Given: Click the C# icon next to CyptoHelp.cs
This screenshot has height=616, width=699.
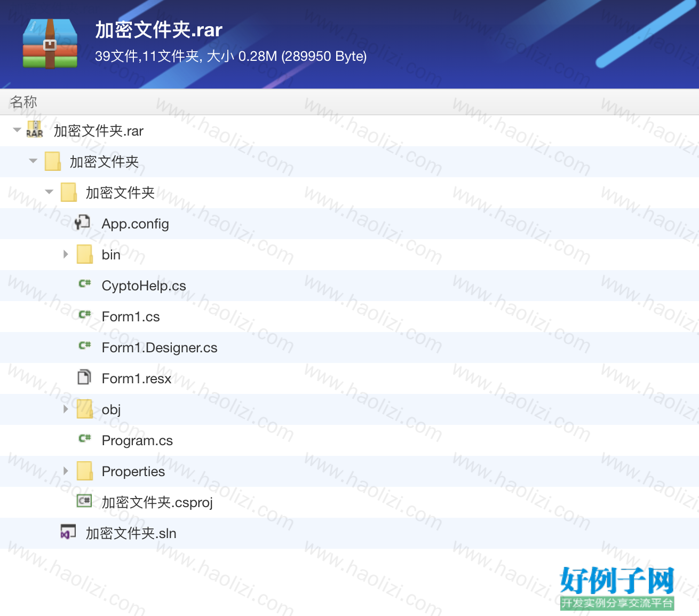Looking at the screenshot, I should click(84, 284).
